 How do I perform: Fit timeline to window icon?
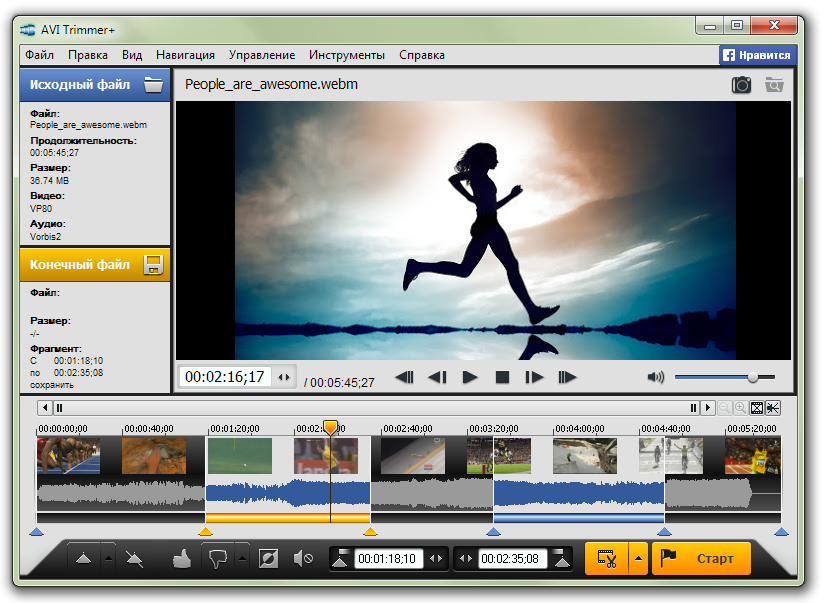pos(757,408)
